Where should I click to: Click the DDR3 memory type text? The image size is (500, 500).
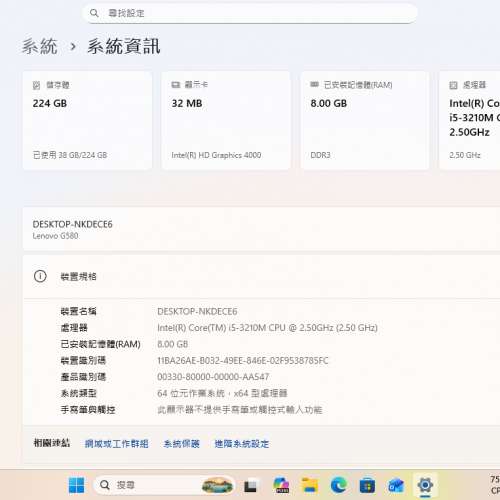(x=320, y=155)
